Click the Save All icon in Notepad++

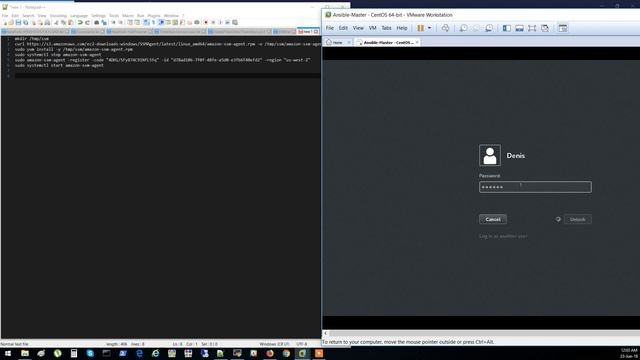[x=25, y=22]
